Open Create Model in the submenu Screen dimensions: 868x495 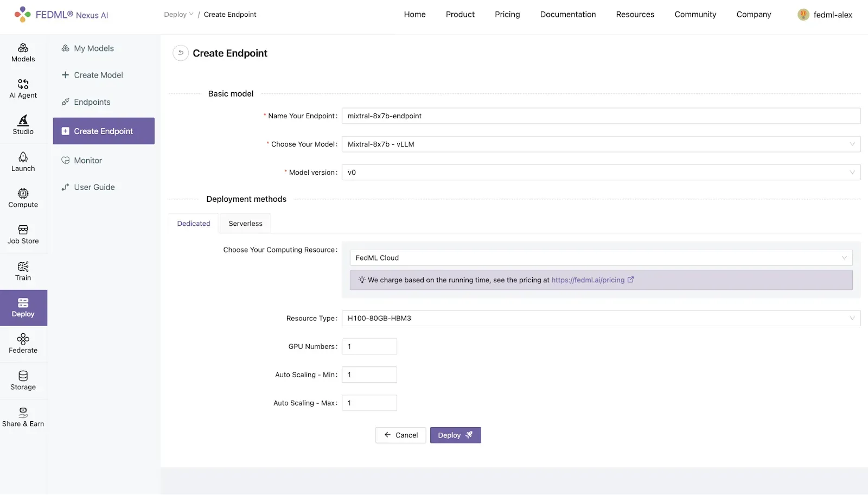tap(98, 75)
